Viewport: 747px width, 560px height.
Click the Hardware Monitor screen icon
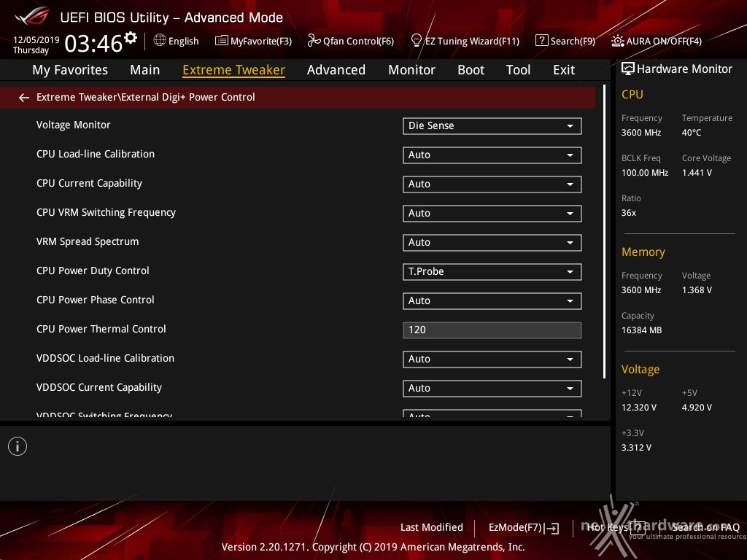pyautogui.click(x=628, y=69)
